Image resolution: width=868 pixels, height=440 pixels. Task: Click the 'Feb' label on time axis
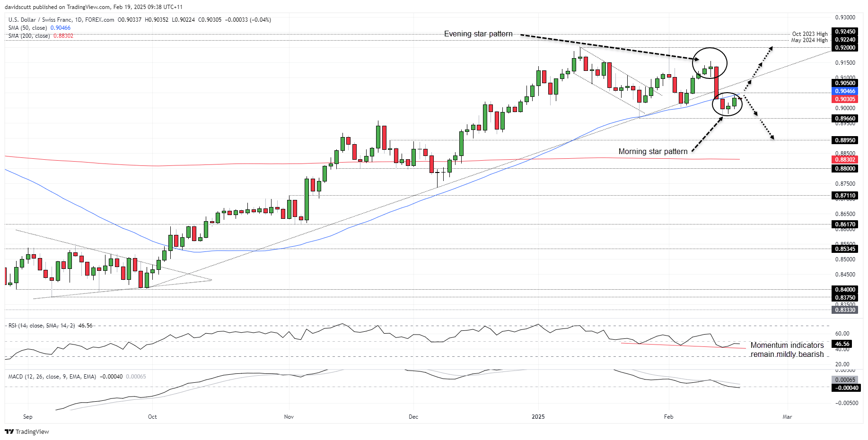pos(668,417)
